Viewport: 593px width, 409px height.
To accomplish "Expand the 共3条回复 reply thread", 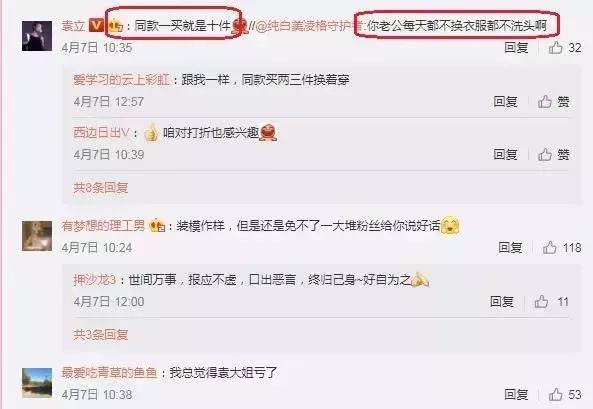I will pos(101,334).
